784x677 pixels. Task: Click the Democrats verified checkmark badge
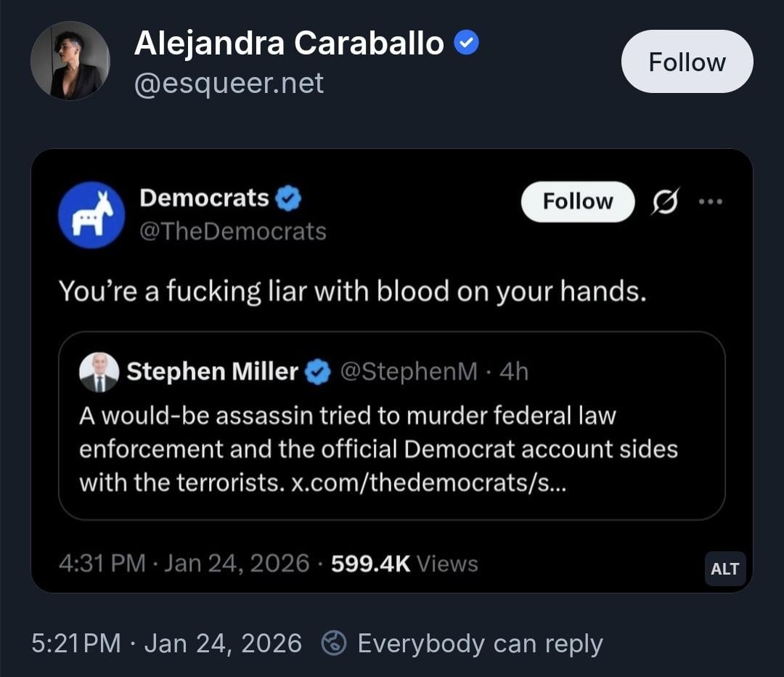289,198
